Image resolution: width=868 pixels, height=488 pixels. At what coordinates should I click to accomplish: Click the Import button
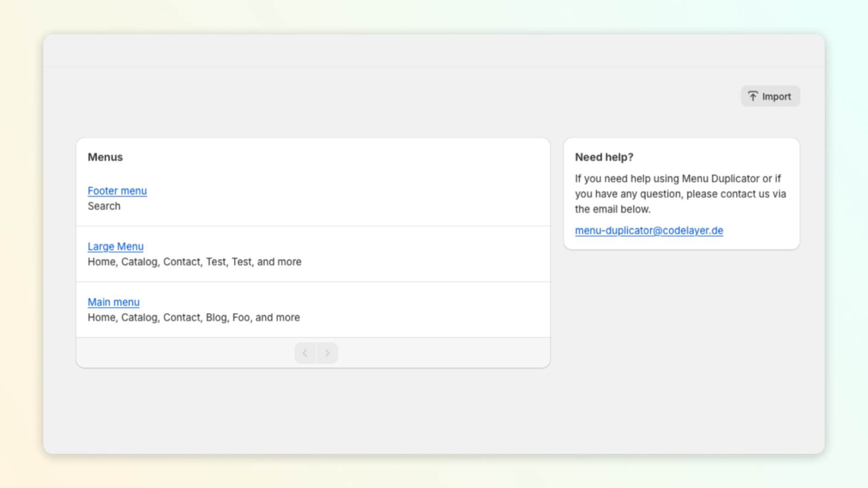[x=770, y=96]
